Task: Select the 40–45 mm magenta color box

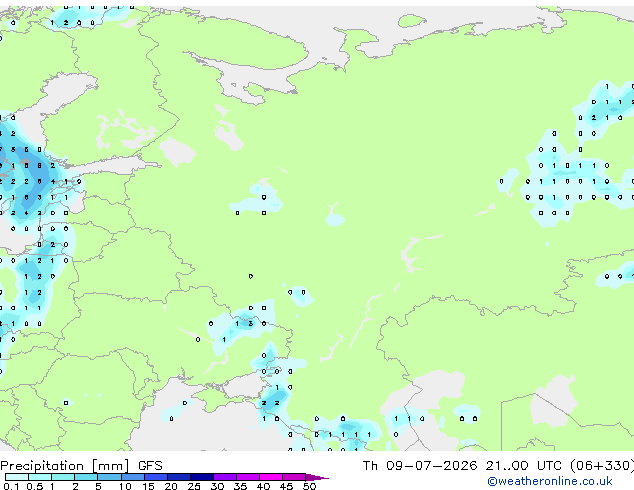Action: 271,477
